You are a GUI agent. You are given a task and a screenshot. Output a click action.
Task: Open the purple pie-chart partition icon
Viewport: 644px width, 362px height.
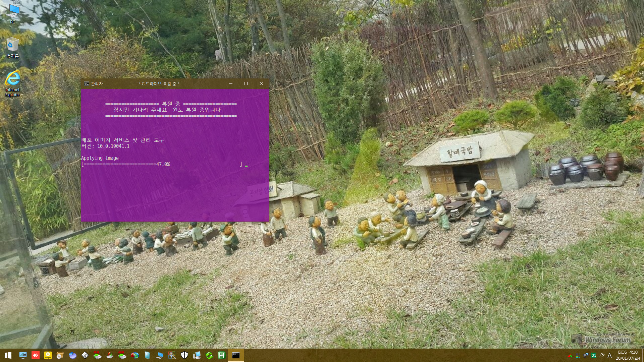[x=72, y=355]
